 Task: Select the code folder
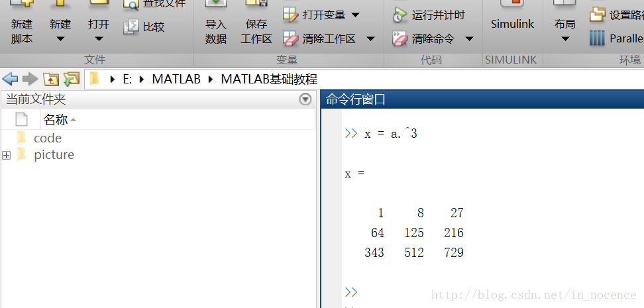(48, 138)
